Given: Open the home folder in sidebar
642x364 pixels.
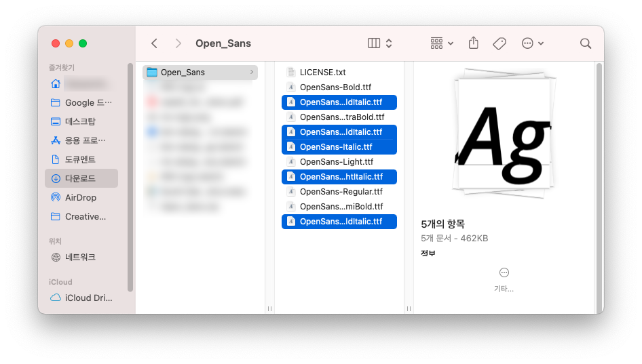Looking at the screenshot, I should [81, 84].
